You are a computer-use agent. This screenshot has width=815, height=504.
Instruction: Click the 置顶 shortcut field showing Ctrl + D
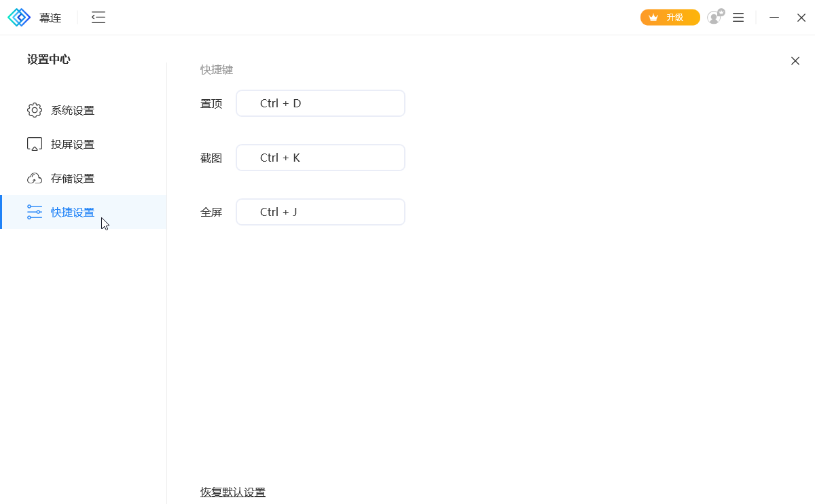point(320,103)
